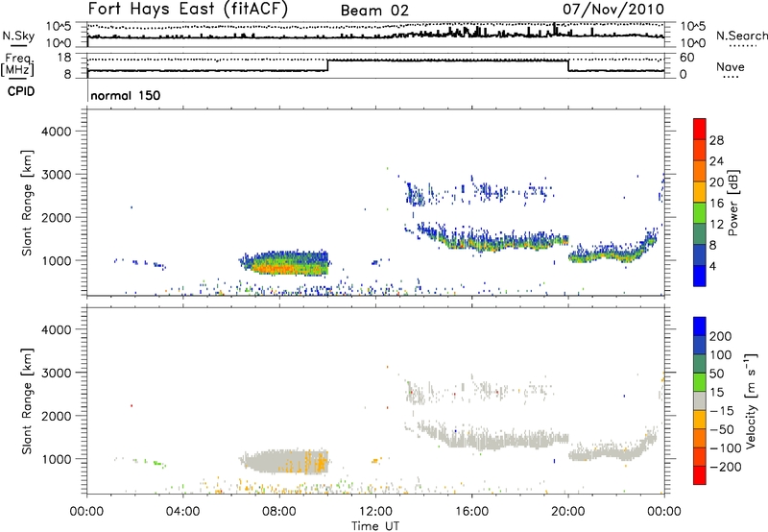Click the 'Nave' legend label

(x=730, y=67)
